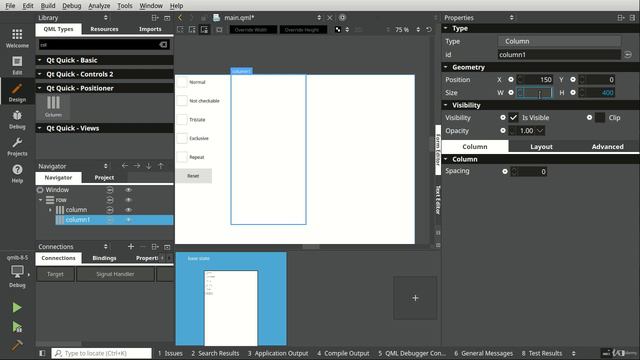The height and width of the screenshot is (360, 640).
Task: Collapse the Qt Quick - Basic section
Action: pos(40,60)
